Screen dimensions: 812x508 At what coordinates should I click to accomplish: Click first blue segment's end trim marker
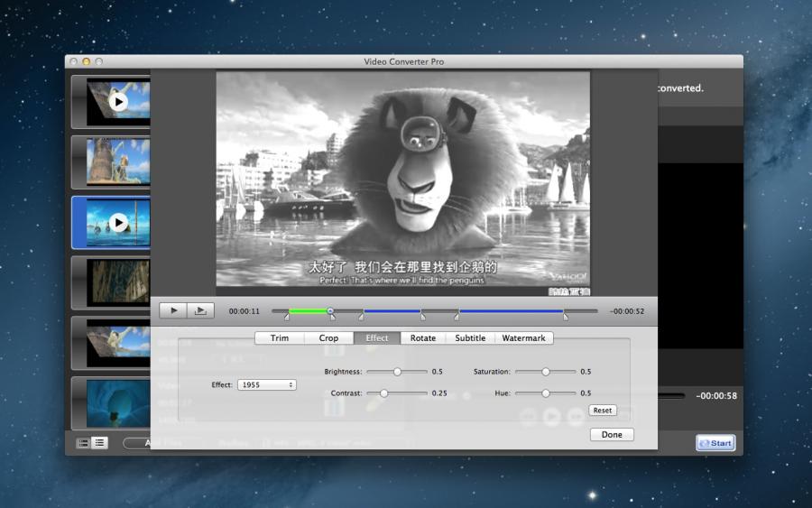coord(423,317)
